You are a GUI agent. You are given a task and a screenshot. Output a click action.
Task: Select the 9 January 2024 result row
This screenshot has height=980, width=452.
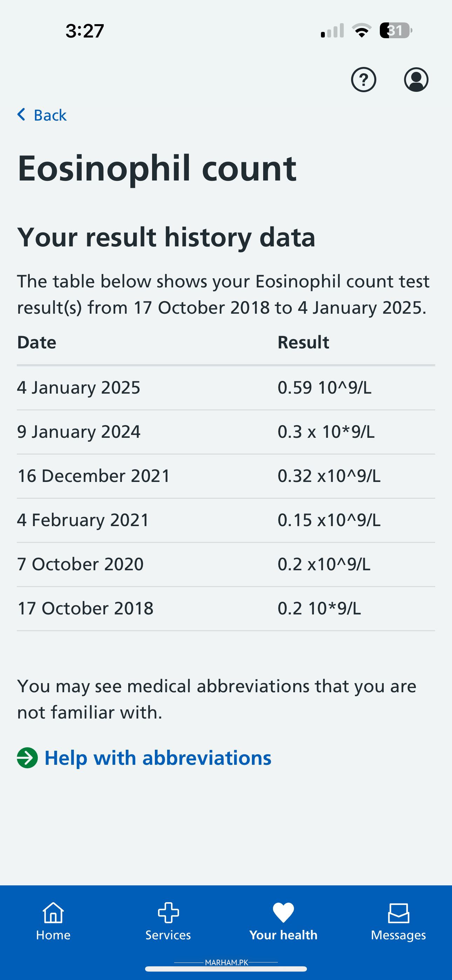(226, 432)
